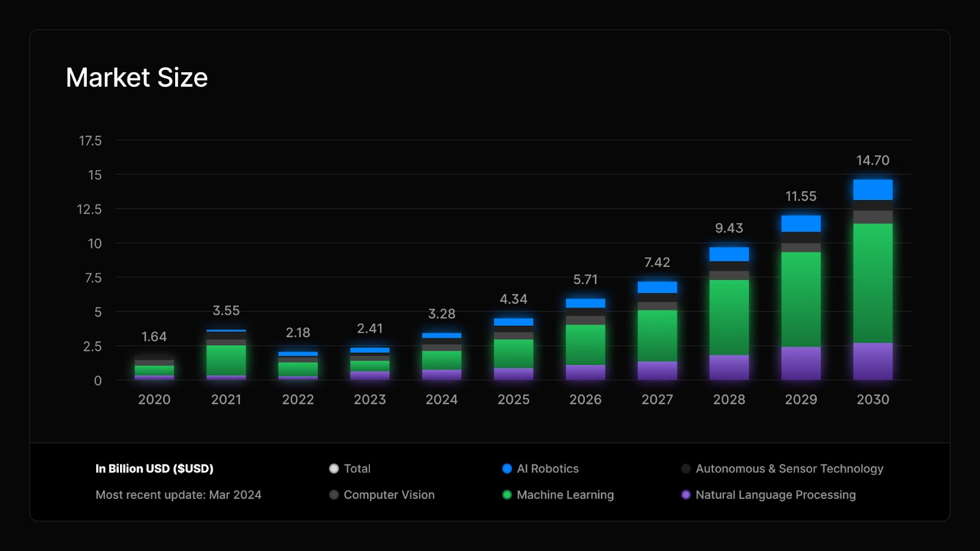Toggle the Computer Vision legend entry
This screenshot has height=551, width=980.
click(x=382, y=495)
